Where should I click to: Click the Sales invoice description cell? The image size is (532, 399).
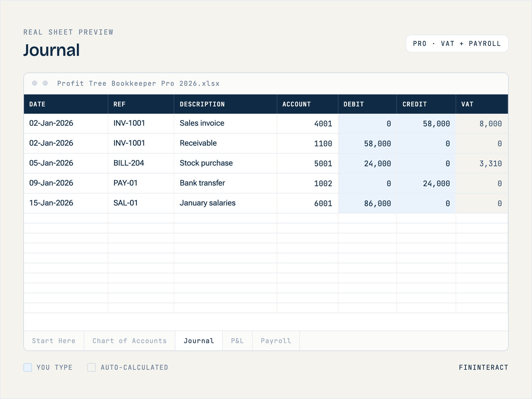pyautogui.click(x=225, y=123)
